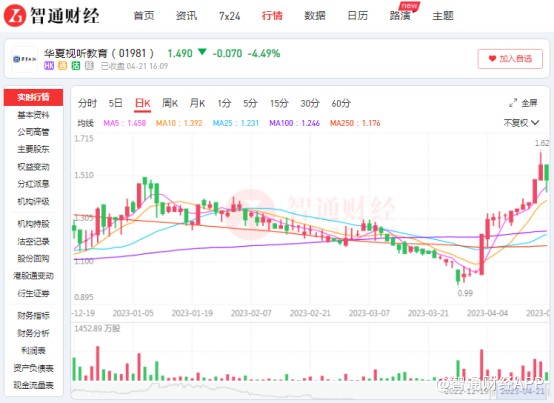Click the MA5 : 1.458 legend
The image size is (554, 403).
tap(125, 123)
